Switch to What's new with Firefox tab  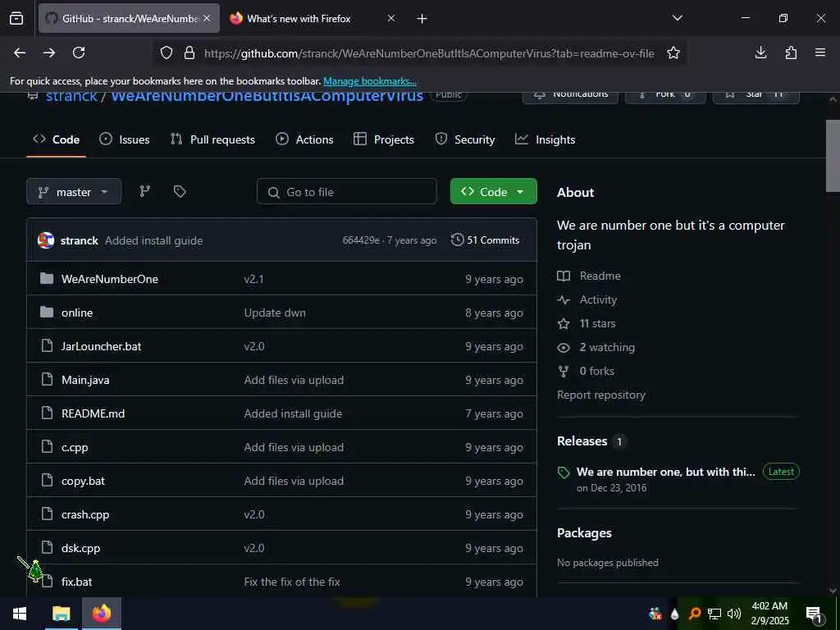[299, 18]
